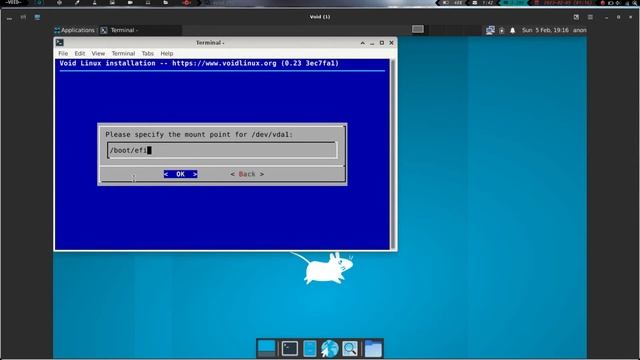The width and height of the screenshot is (640, 360).
Task: Open the Tabs menu in Terminal
Action: coord(148,53)
